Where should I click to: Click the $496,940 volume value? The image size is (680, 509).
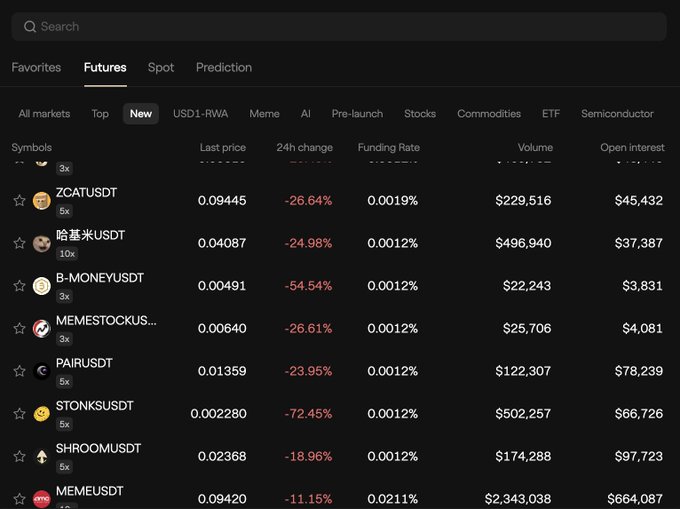[x=523, y=243]
